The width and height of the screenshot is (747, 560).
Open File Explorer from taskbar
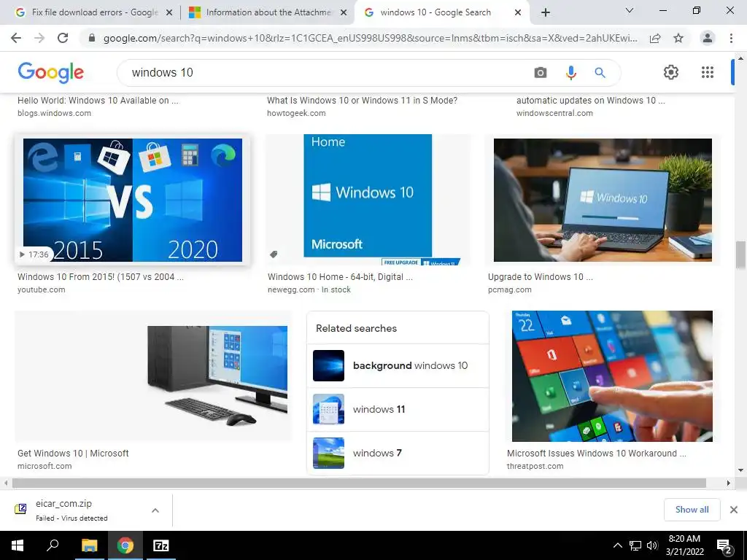(89, 545)
